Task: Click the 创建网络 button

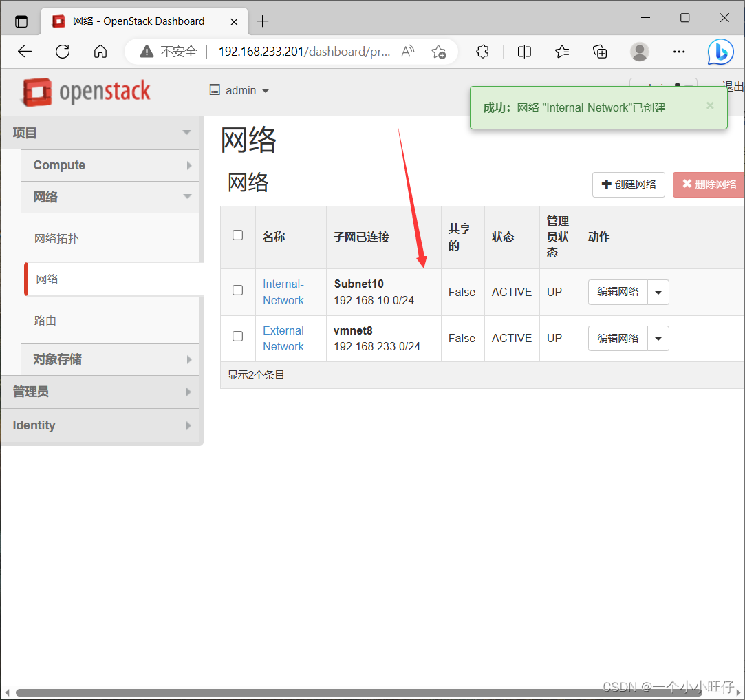Action: point(628,184)
